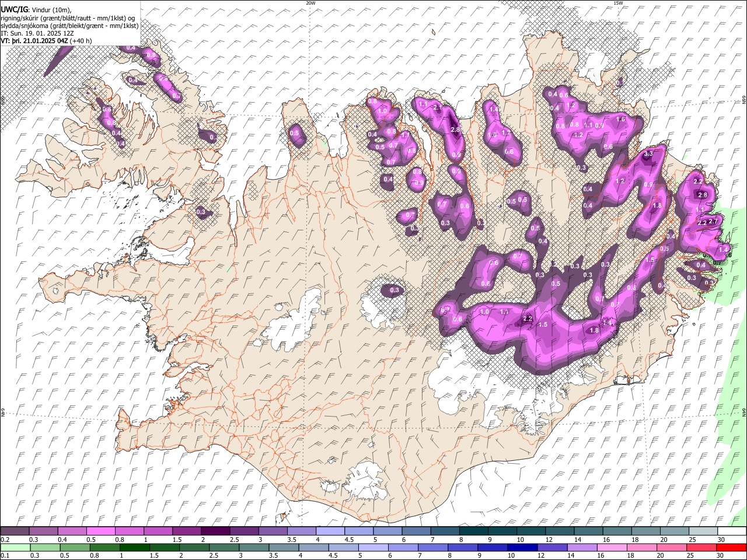Select the dark teal 8–9 snow scale swatch
The width and height of the screenshot is (747, 560).
(x=473, y=531)
